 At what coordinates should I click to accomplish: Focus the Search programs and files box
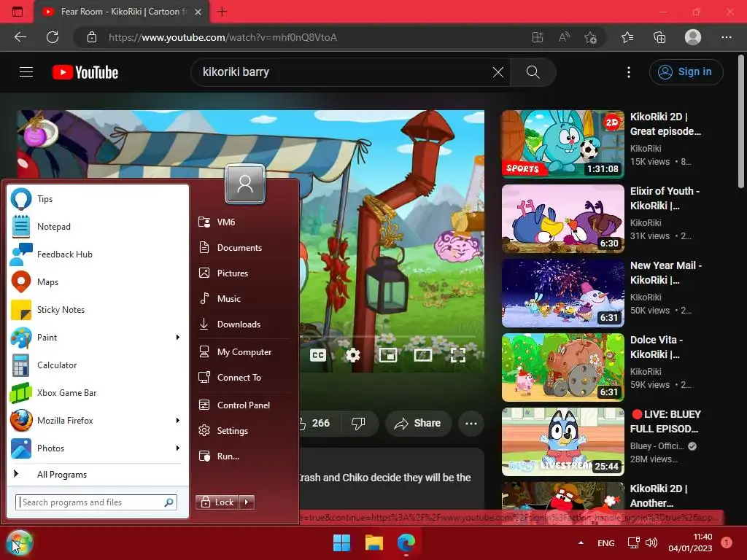(96, 502)
